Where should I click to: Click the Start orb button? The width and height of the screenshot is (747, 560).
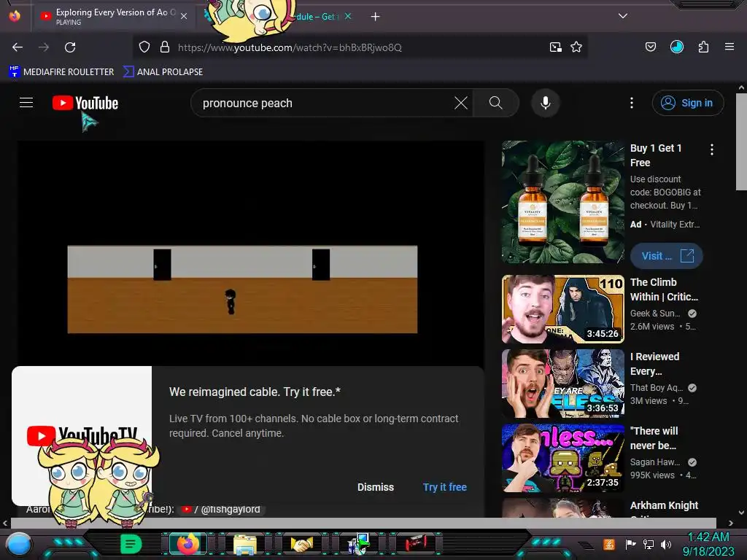point(19,545)
